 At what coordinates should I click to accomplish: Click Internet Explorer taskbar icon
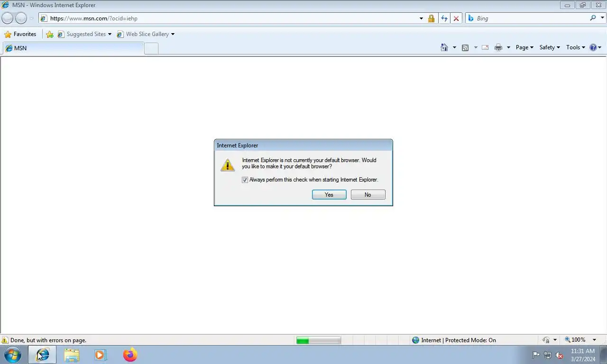(42, 355)
